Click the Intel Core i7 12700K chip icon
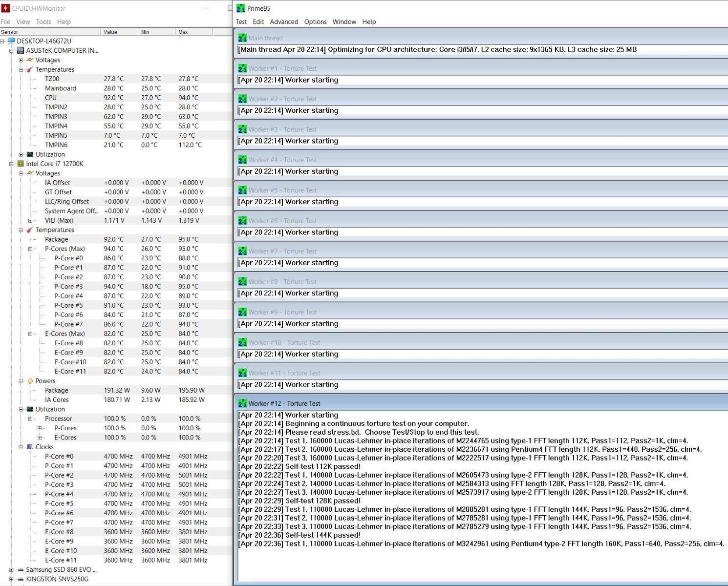 [21, 164]
